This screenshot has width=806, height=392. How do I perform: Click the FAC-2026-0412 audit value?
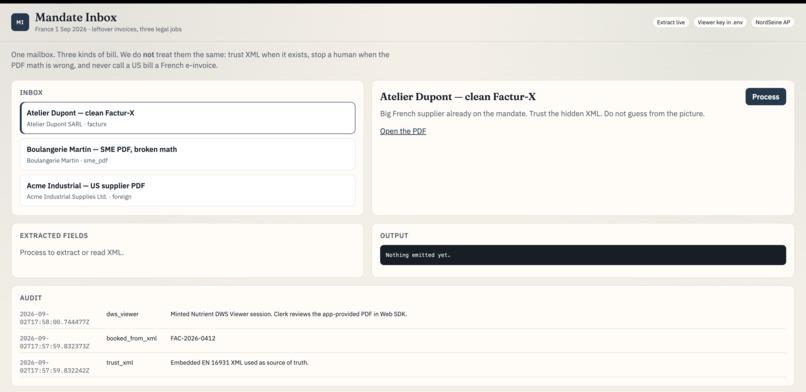tap(193, 339)
